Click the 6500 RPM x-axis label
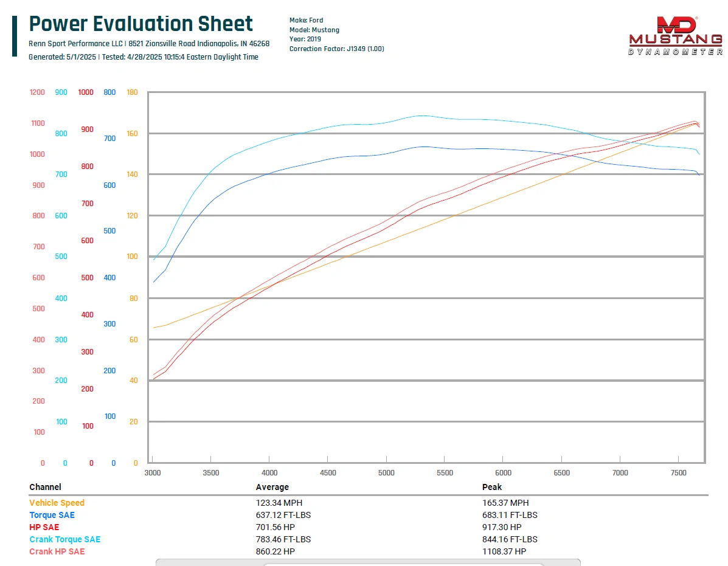Viewport: 728px width, 566px height. tap(562, 473)
